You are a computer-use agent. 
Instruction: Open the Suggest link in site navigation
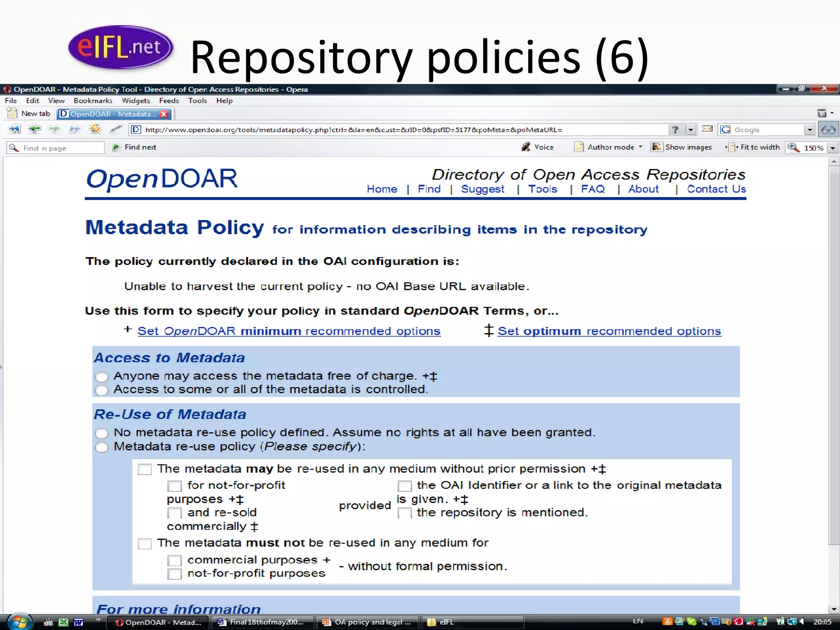pyautogui.click(x=483, y=189)
